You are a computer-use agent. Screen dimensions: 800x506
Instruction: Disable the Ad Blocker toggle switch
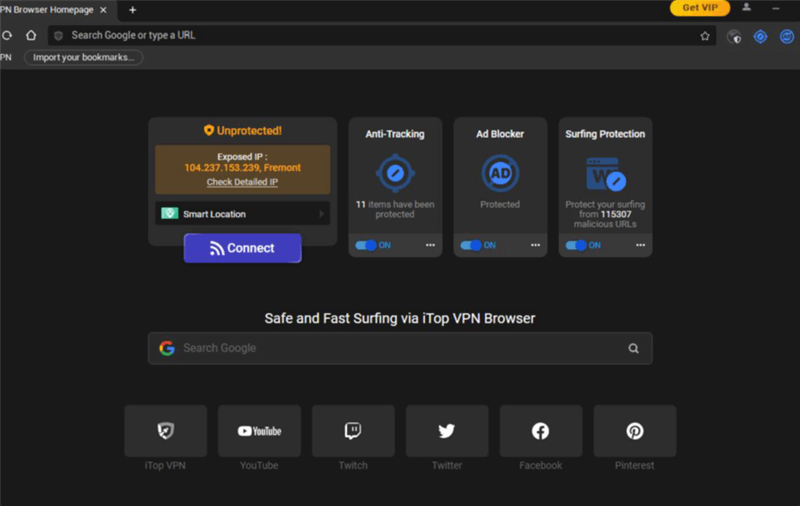click(x=471, y=245)
